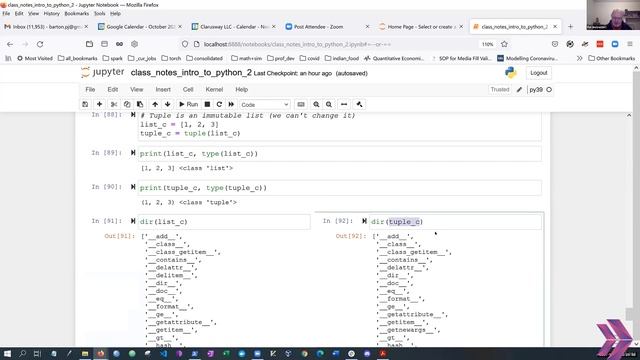
Task: Click the pencil edit icon near Trusted
Action: pyautogui.click(x=519, y=90)
